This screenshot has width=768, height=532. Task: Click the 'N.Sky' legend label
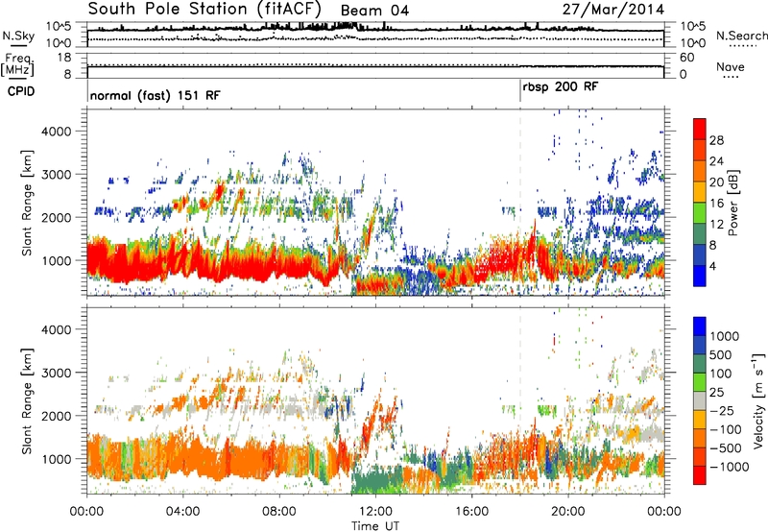pos(18,36)
